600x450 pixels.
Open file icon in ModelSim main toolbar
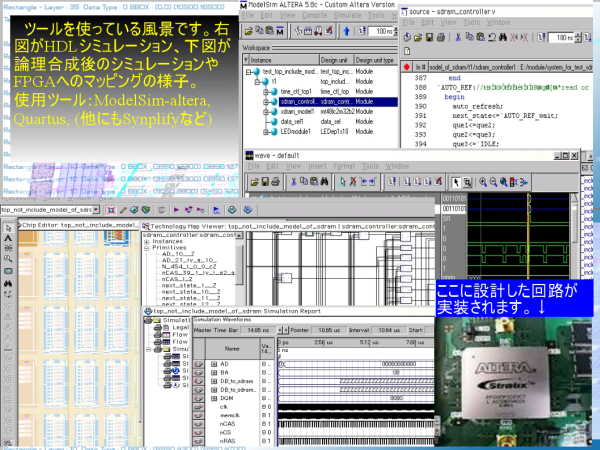249,31
